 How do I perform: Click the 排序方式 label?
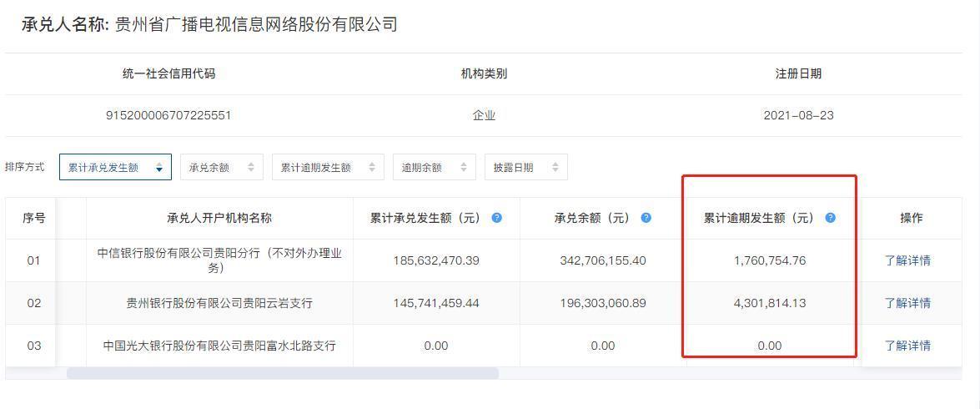click(x=25, y=167)
